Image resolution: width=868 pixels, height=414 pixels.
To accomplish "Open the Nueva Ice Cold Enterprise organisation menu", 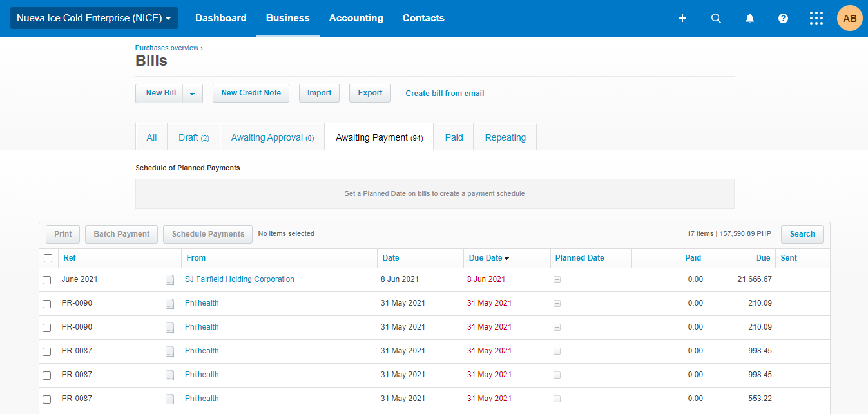I will click(x=94, y=18).
